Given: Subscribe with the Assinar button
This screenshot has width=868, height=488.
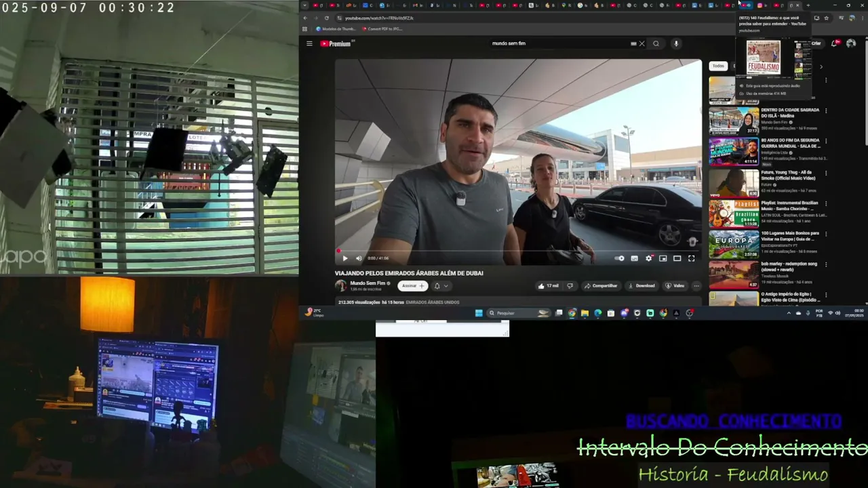Looking at the screenshot, I should [412, 286].
